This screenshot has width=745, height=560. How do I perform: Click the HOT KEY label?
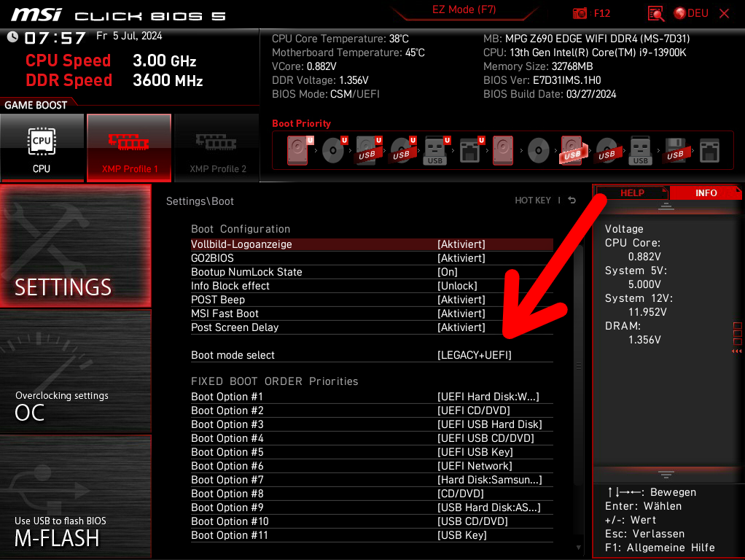(533, 201)
